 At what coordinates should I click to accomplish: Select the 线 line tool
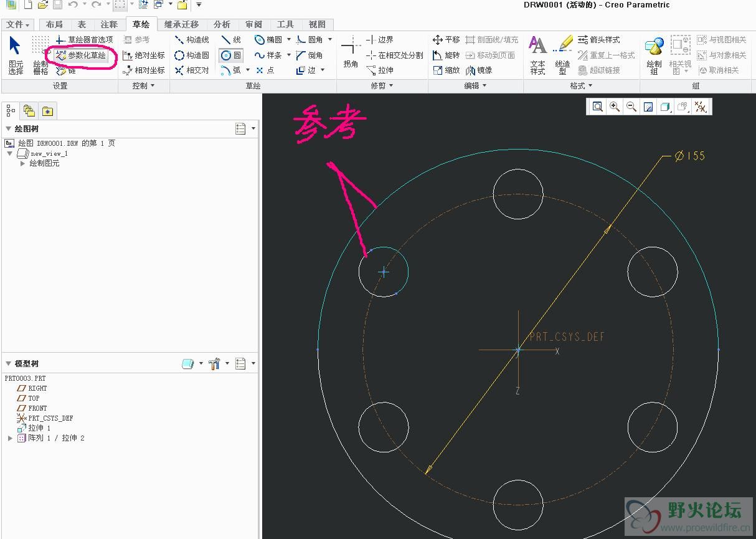pyautogui.click(x=231, y=40)
